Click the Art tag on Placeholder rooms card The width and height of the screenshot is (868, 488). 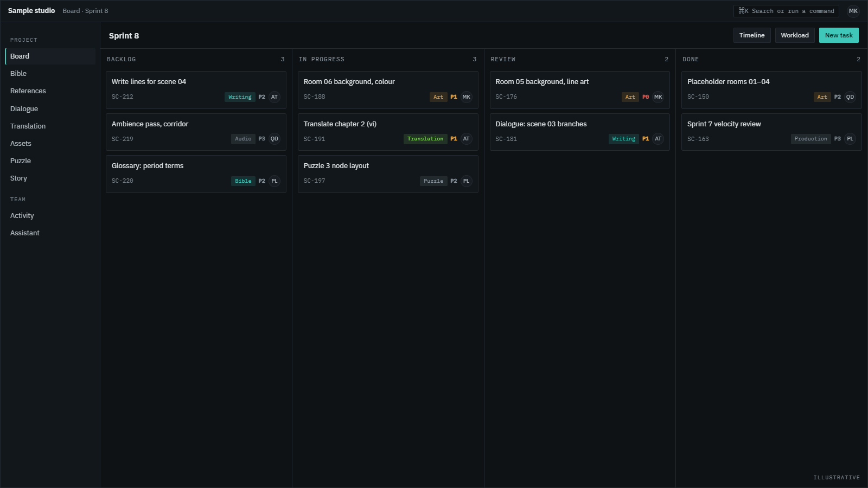click(822, 97)
